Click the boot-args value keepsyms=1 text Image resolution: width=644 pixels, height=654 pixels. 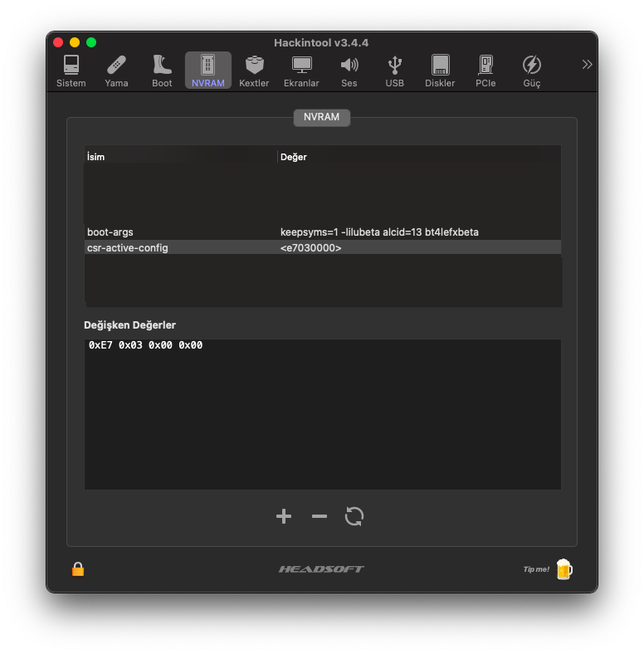[x=379, y=232]
